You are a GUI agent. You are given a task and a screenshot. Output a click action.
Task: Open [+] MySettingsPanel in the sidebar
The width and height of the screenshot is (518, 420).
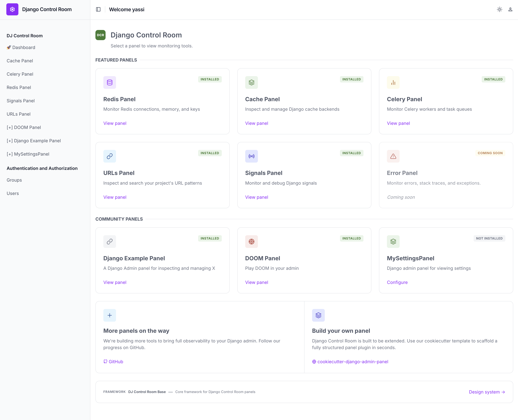point(28,154)
